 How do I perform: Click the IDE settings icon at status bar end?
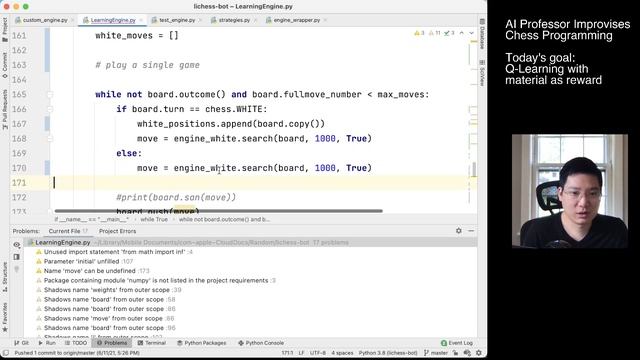[x=478, y=353]
